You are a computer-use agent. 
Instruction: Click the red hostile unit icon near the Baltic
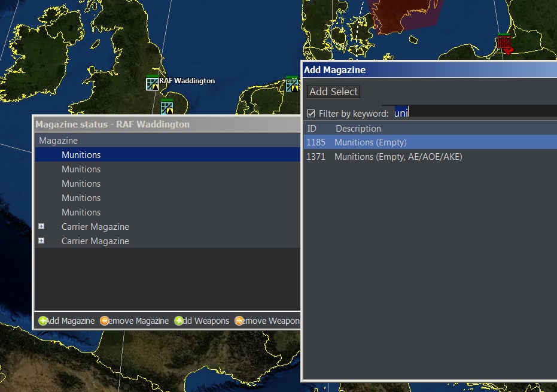coord(504,42)
